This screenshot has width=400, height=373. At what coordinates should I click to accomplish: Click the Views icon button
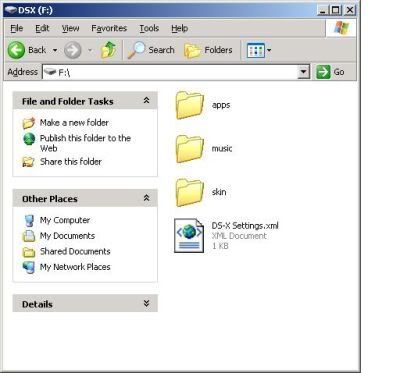pyautogui.click(x=255, y=50)
